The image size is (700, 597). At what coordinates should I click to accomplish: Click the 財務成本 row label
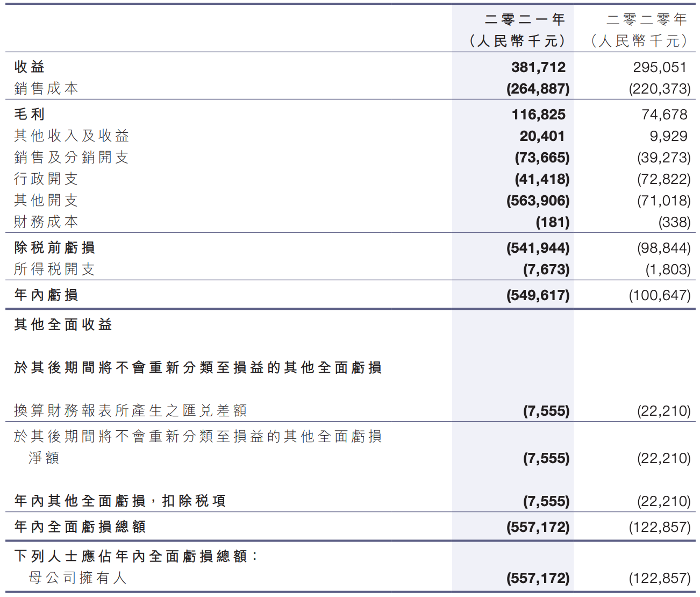pyautogui.click(x=46, y=222)
